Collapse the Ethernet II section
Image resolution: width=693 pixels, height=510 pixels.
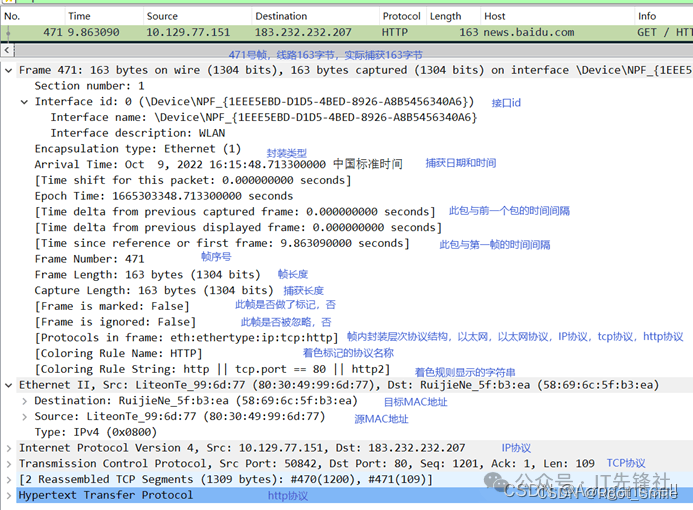click(9, 385)
